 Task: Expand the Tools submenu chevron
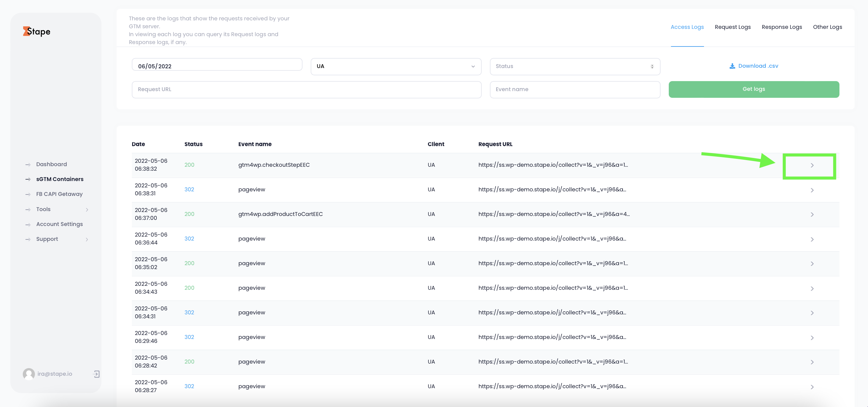[87, 210]
